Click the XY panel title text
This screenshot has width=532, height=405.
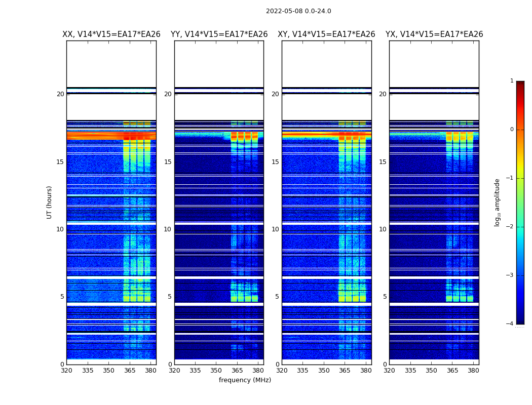[x=326, y=34]
